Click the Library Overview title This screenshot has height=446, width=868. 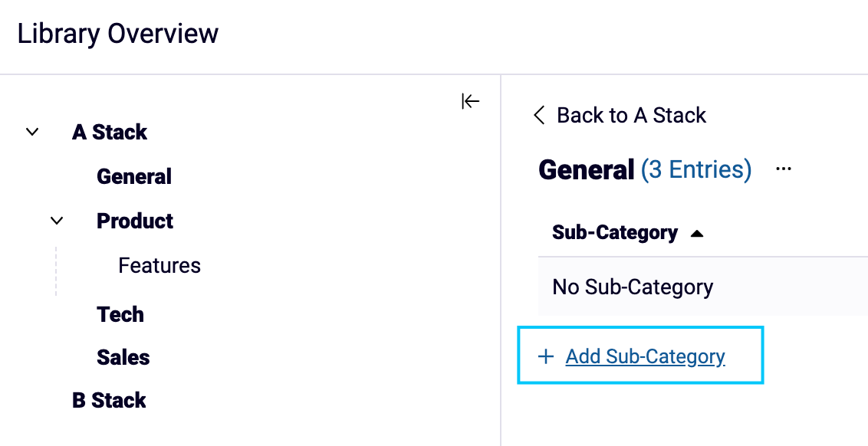(x=118, y=34)
